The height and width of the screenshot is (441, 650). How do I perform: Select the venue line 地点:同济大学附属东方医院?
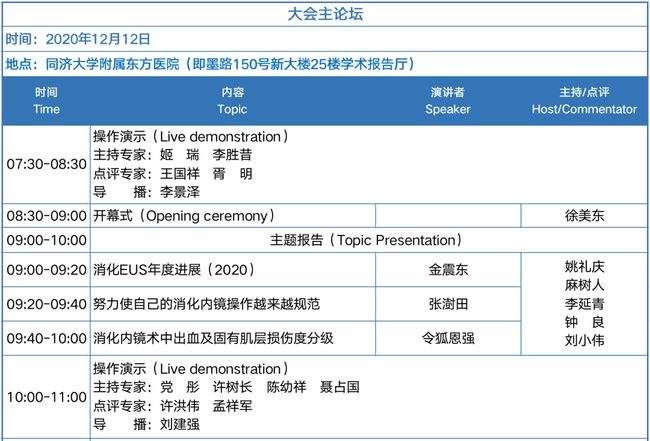point(210,64)
